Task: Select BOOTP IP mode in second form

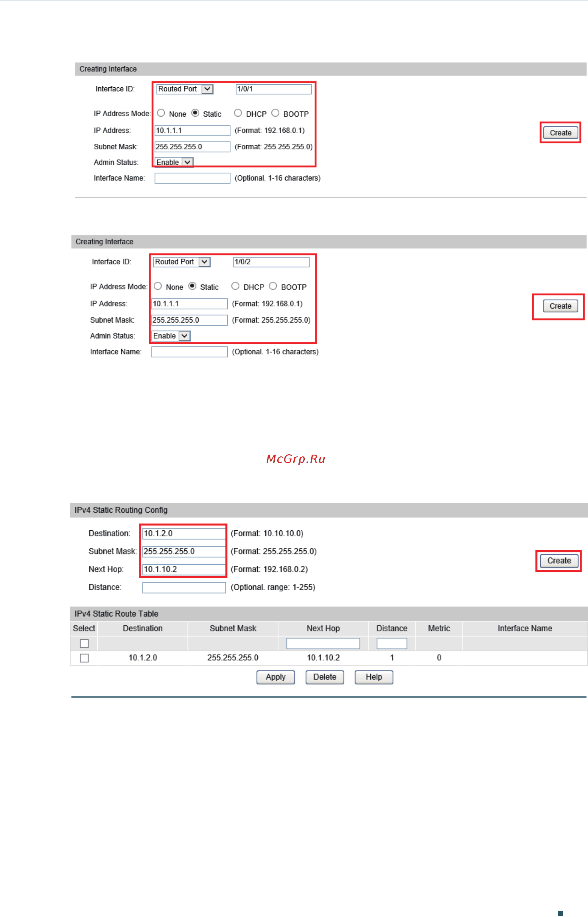Action: [x=273, y=286]
